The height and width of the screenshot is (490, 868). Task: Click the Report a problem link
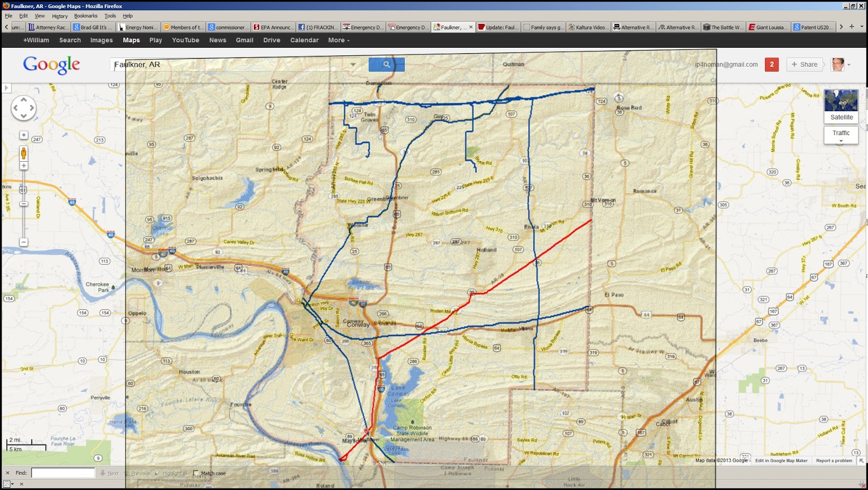tap(834, 461)
